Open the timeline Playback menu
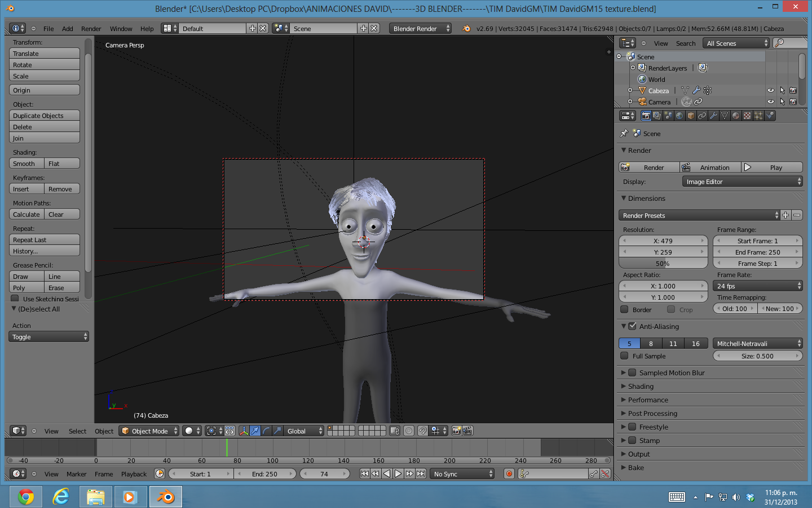This screenshot has height=508, width=812. click(x=134, y=474)
